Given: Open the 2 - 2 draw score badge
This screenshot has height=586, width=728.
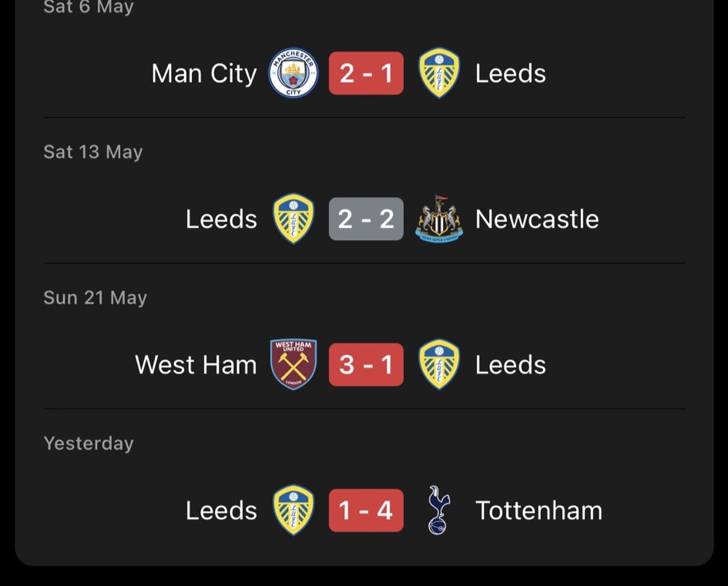Looking at the screenshot, I should point(366,219).
